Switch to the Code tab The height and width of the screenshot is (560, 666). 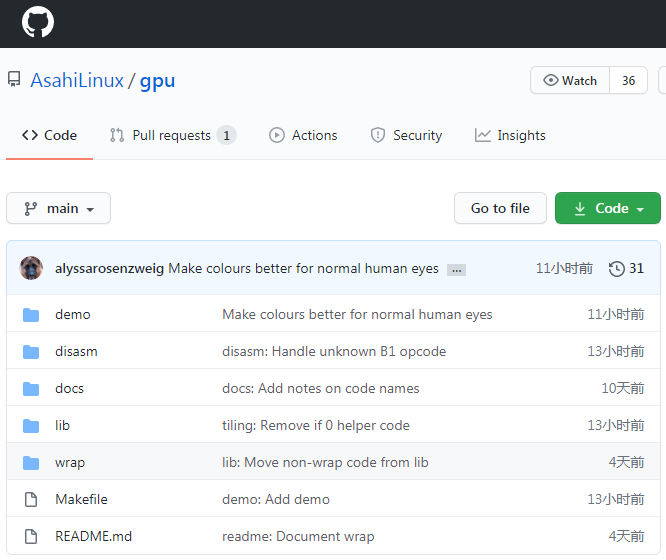[x=49, y=136]
